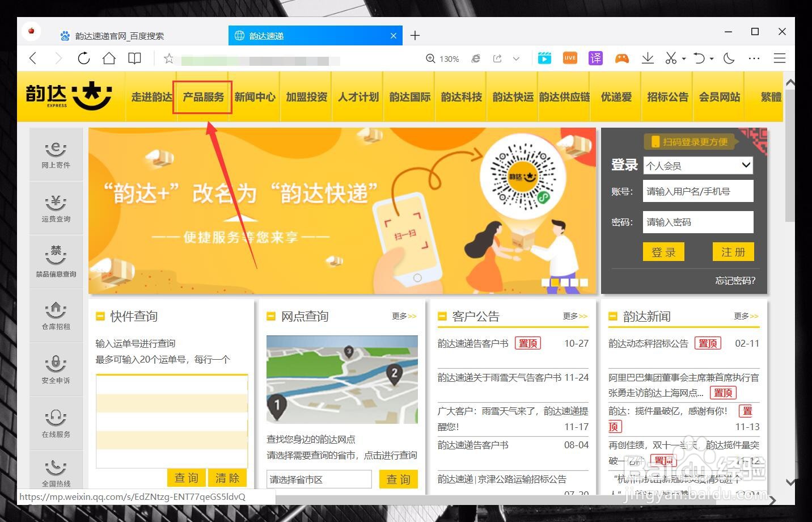Click the 网上寄件 sidebar icon
The image size is (812, 522).
tap(56, 154)
